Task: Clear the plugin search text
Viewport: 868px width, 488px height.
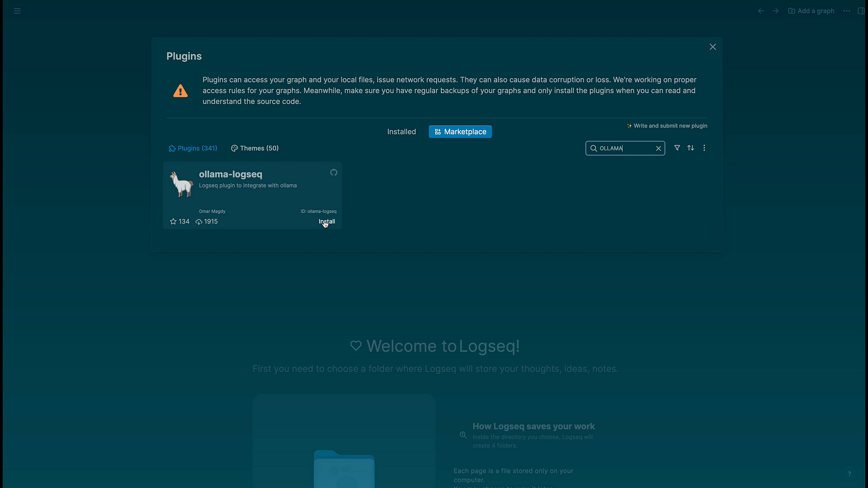Action: [659, 149]
